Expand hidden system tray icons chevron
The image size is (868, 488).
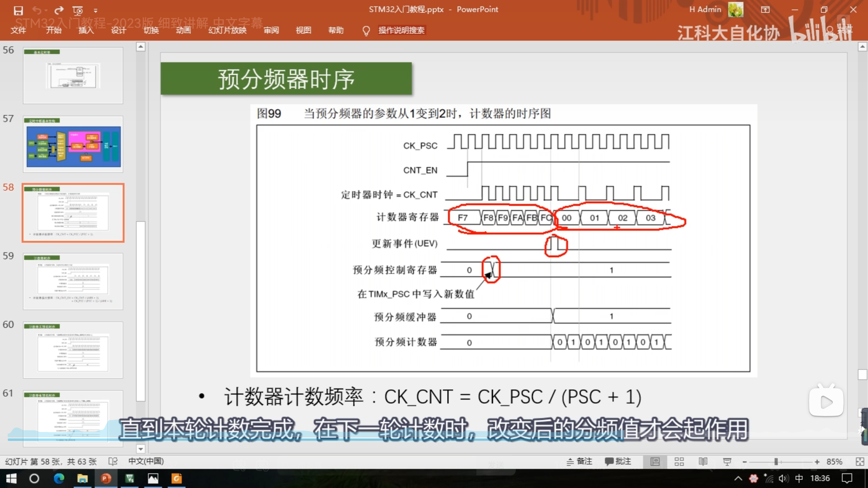(738, 479)
